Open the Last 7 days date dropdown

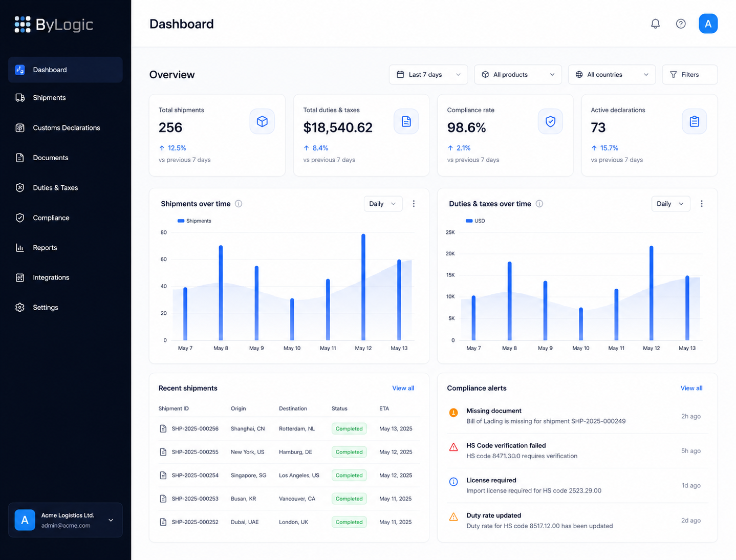(428, 75)
